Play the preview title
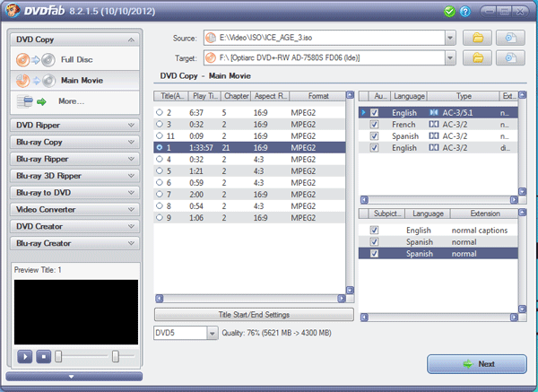 25,357
